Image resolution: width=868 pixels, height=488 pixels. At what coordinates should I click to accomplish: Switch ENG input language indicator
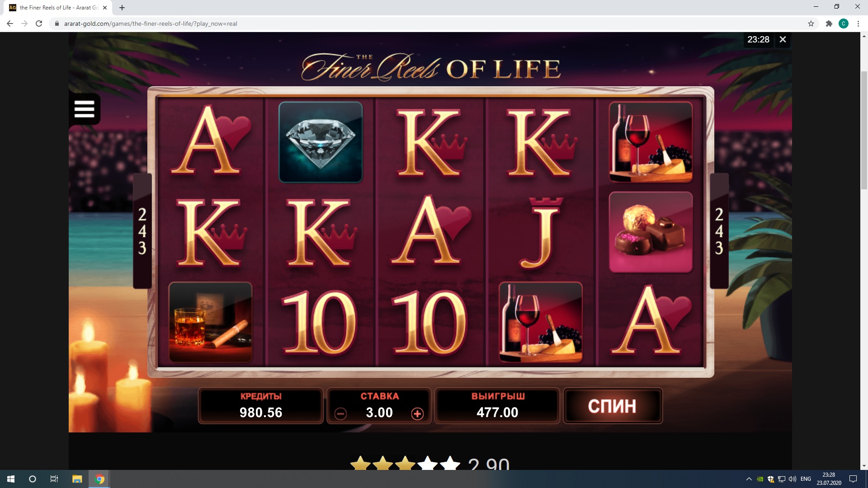[806, 479]
